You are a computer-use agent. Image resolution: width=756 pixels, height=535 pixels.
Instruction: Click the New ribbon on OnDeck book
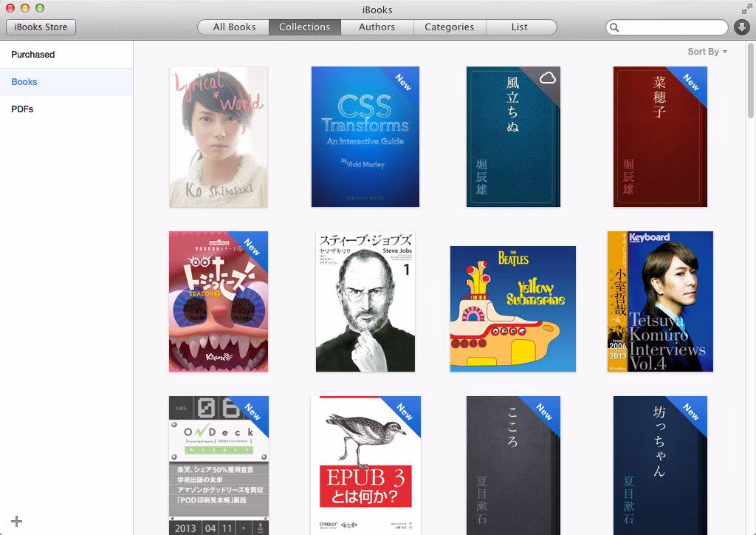[253, 412]
